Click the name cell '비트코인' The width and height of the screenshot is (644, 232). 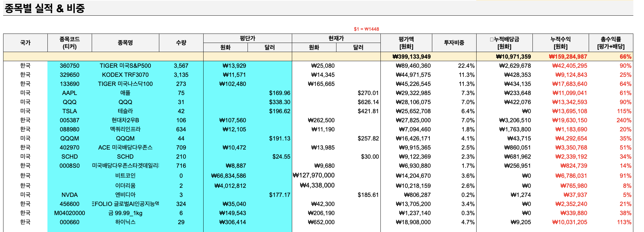click(125, 176)
